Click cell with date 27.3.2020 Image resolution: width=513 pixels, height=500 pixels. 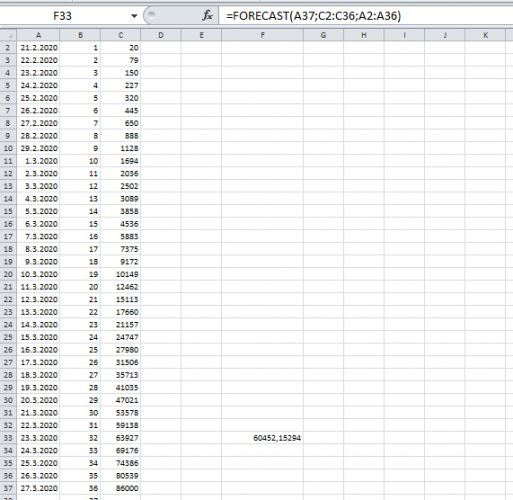[38, 488]
